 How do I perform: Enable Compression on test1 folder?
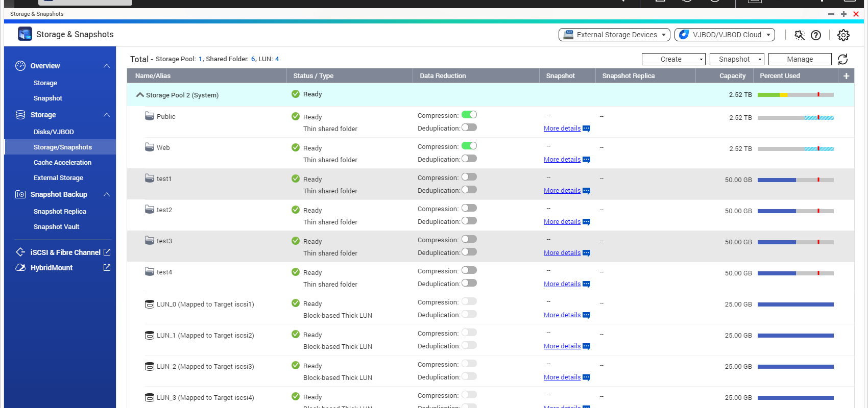coord(469,177)
